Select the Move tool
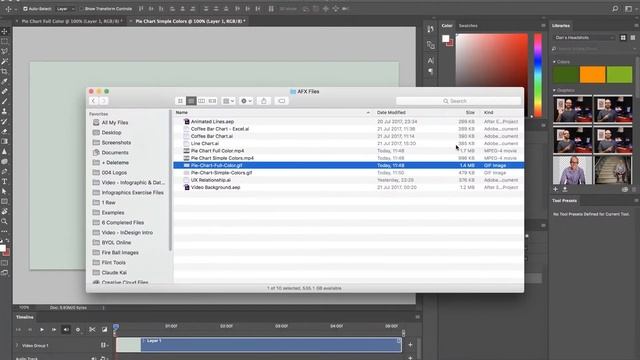The width and height of the screenshot is (640, 360). click(x=4, y=31)
